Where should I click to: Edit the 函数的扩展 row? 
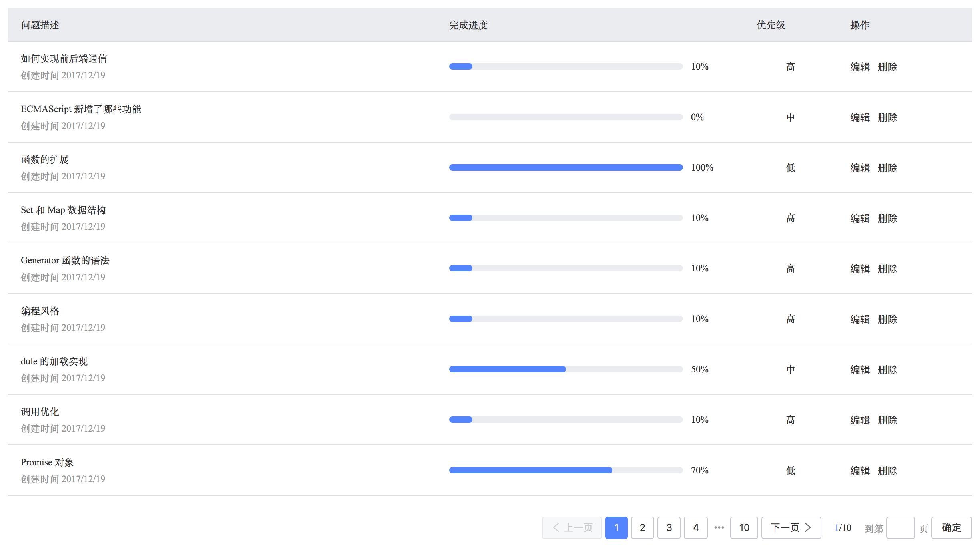tap(860, 168)
